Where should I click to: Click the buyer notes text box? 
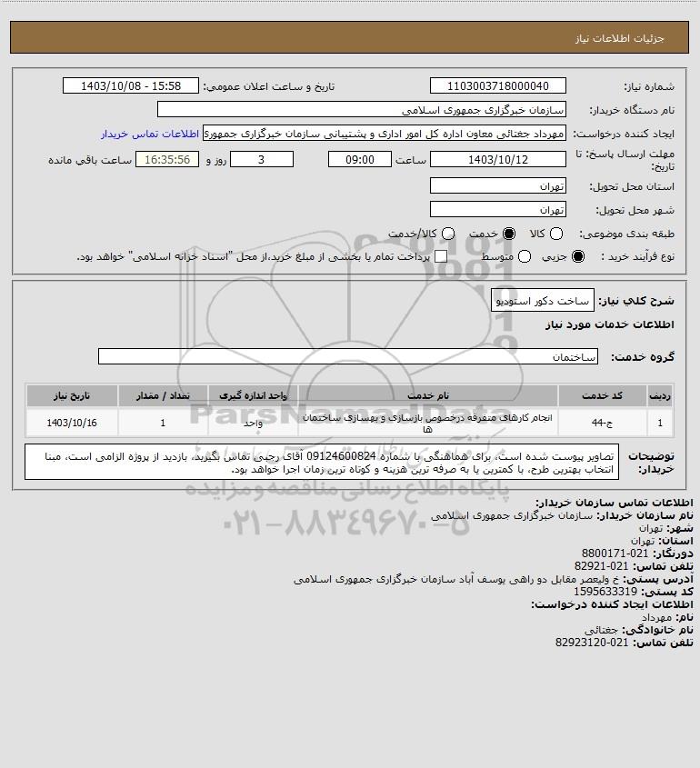(322, 463)
